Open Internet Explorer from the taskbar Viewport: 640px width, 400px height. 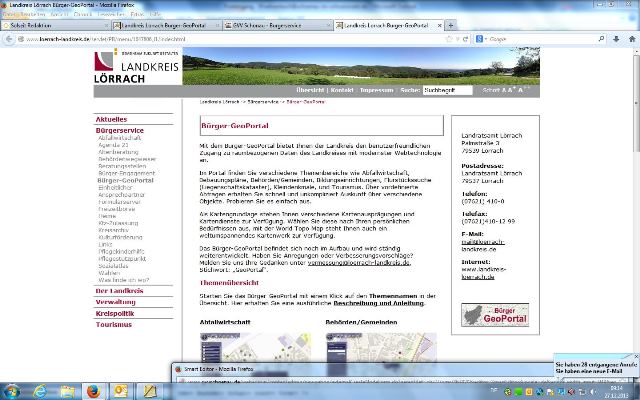point(38,392)
